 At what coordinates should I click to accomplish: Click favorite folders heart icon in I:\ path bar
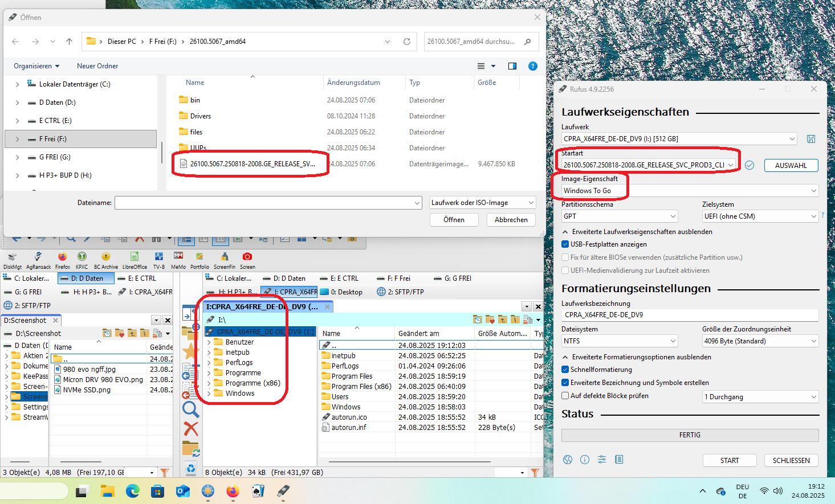click(x=490, y=319)
